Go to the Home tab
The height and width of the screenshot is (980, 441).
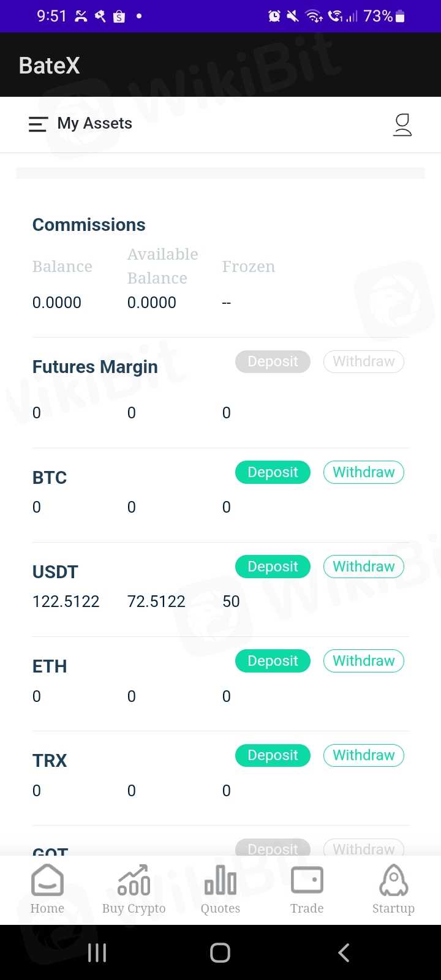47,889
